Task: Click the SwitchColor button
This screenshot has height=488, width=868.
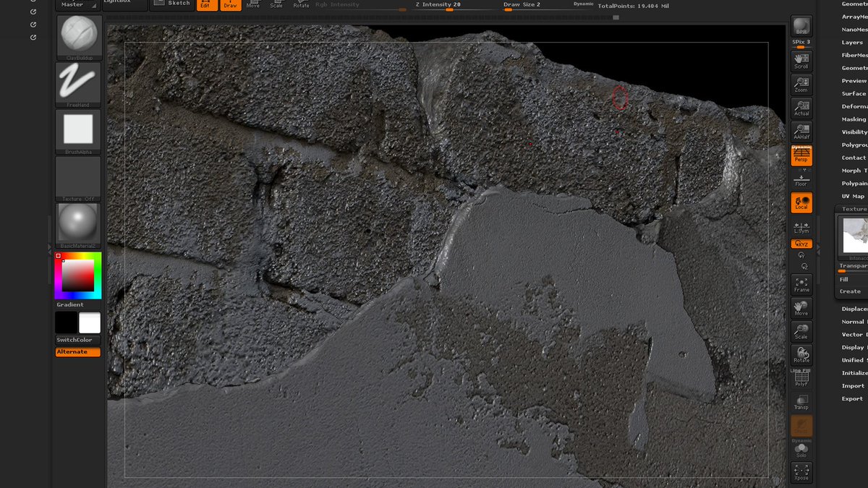Action: (x=78, y=340)
